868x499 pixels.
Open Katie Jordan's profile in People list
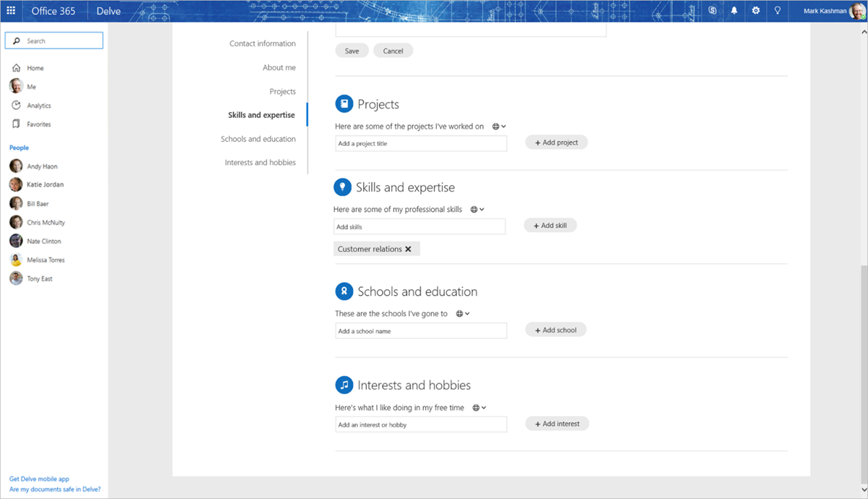click(45, 184)
